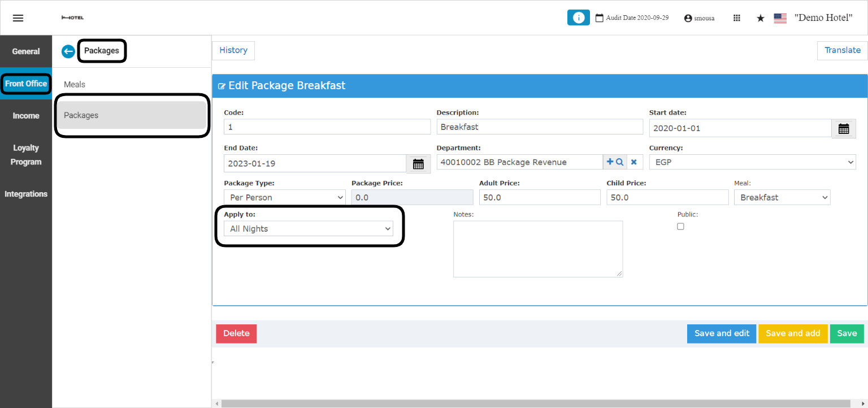
Task: Open the End Date calendar picker
Action: pos(418,164)
